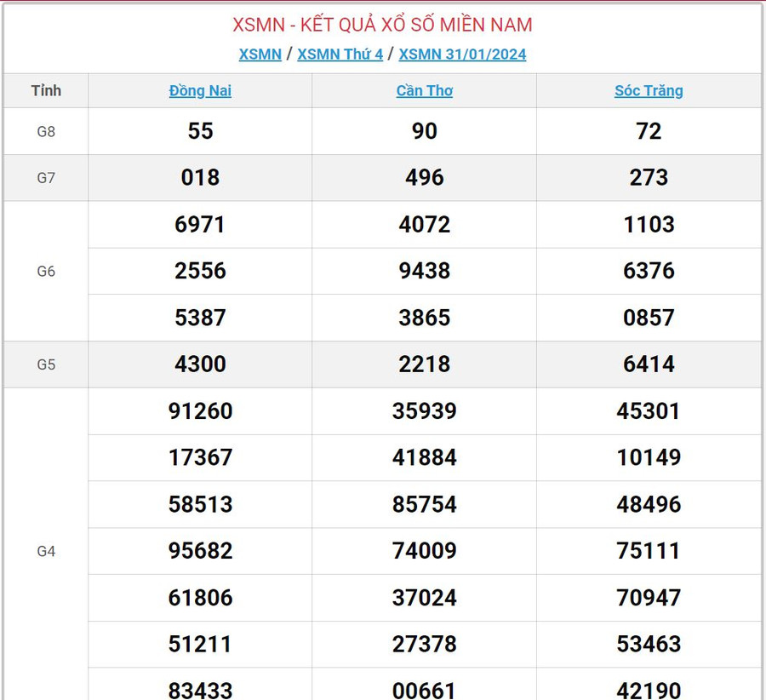The image size is (766, 700).
Task: Click Sóc Trăng G4 result 75111
Action: 649,551
